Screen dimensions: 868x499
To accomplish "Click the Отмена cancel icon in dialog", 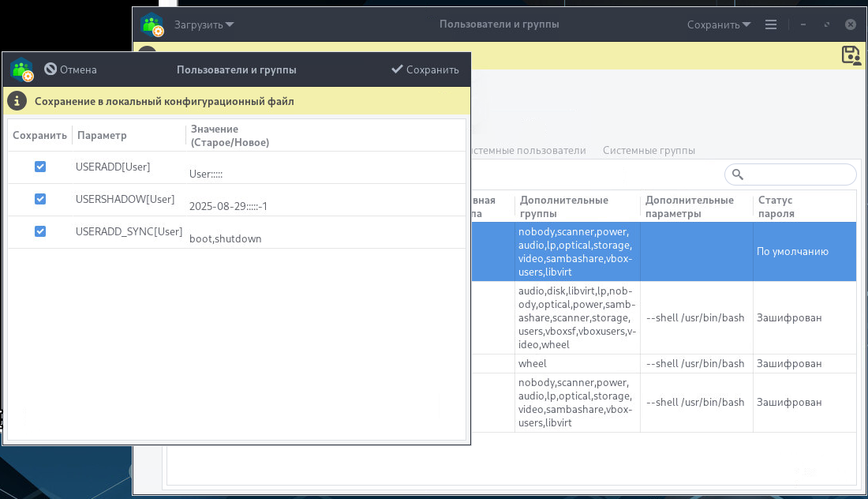I will [x=51, y=69].
